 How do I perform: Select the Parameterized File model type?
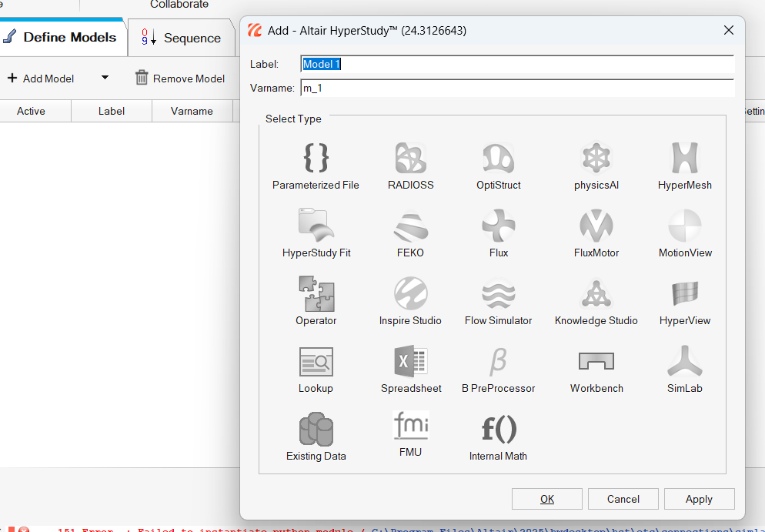point(316,166)
